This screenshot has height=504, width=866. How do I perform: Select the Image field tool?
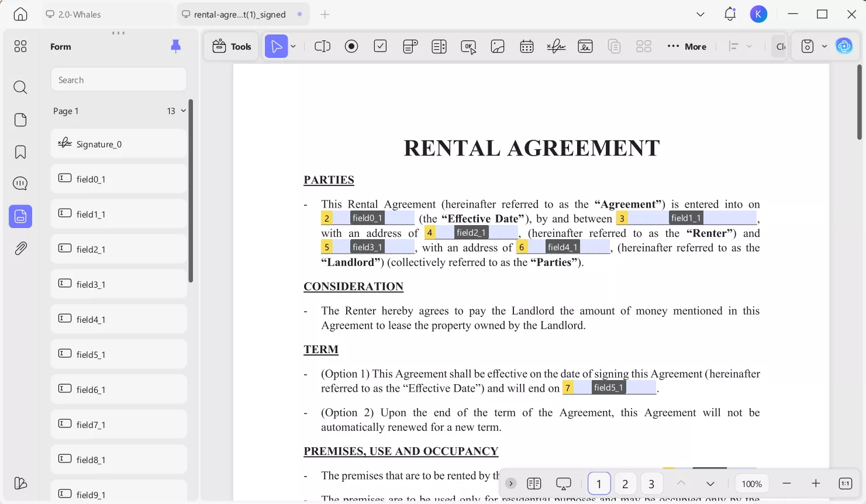[x=498, y=46]
